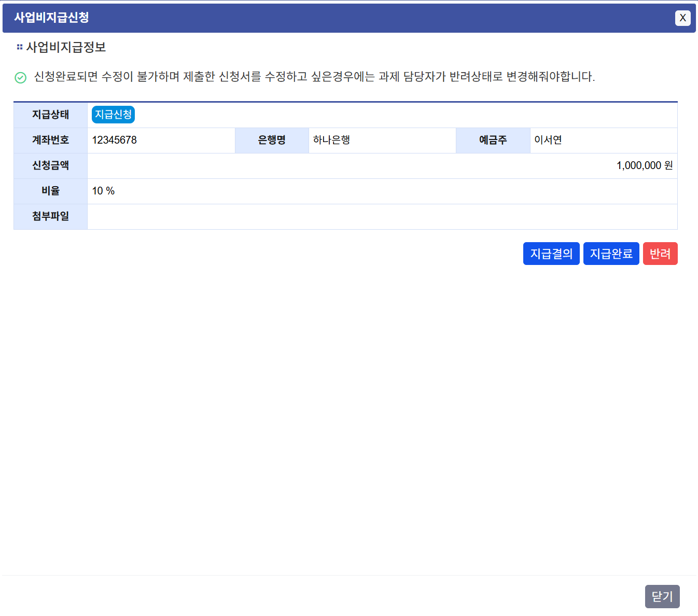Dismiss the dialog with the X button

(x=683, y=18)
